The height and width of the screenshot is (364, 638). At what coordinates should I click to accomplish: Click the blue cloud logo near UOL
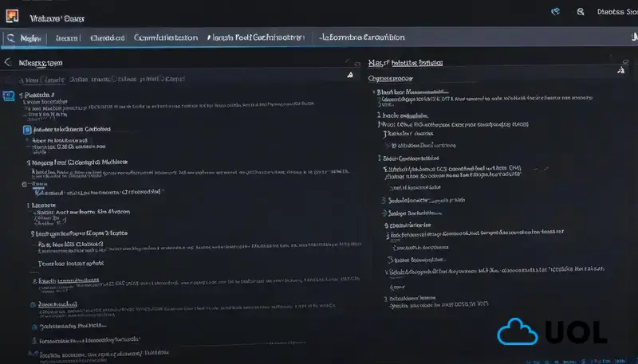517,331
